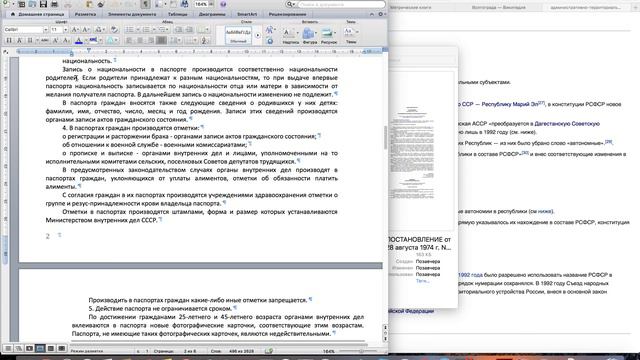The width and height of the screenshot is (640, 360).
Task: Click the font color button with blue underline
Action: click(x=79, y=40)
